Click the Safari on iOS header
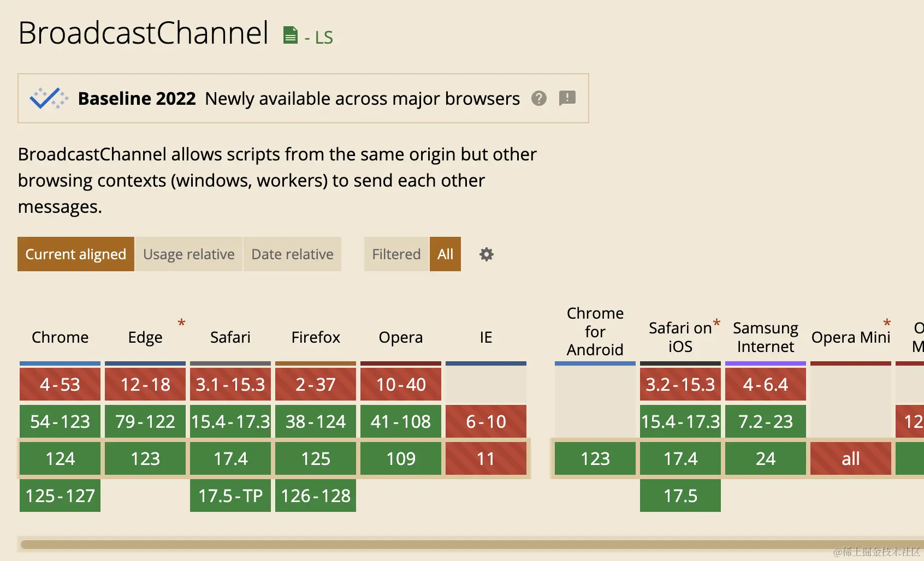The image size is (924, 561). (680, 337)
